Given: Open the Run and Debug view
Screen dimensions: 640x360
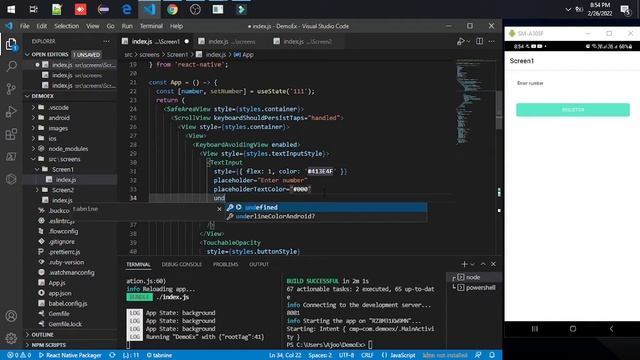Looking at the screenshot, I should pyautogui.click(x=11, y=111).
